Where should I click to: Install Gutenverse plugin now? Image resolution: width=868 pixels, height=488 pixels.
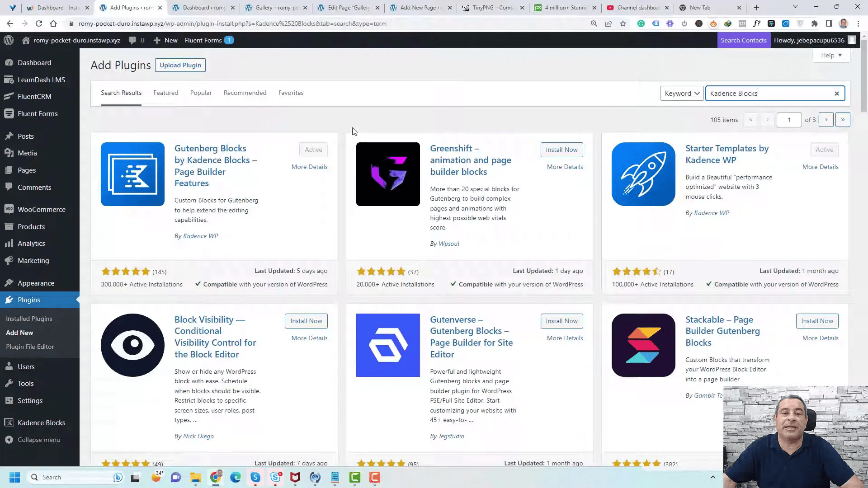click(561, 321)
